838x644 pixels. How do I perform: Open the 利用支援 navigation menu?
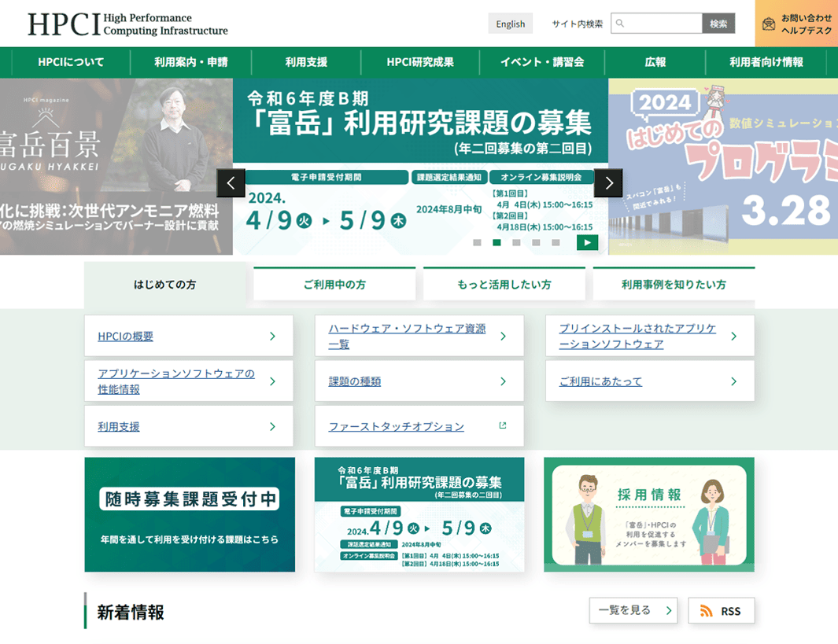pyautogui.click(x=306, y=62)
